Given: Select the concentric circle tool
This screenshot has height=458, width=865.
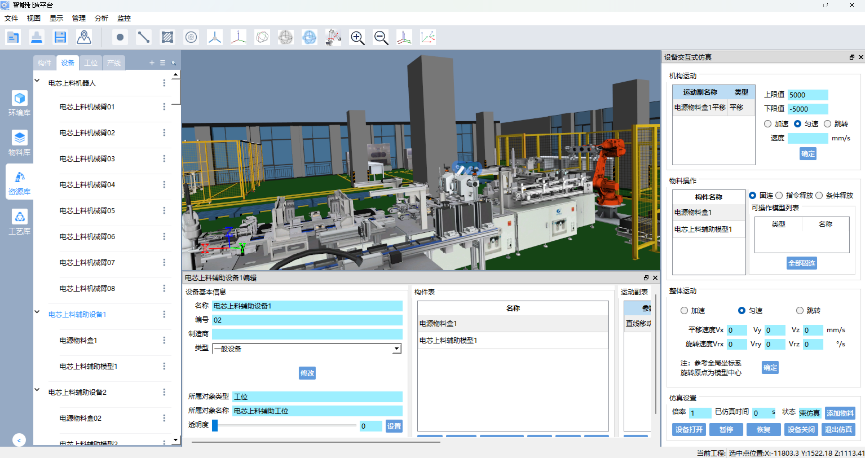Looking at the screenshot, I should (191, 38).
